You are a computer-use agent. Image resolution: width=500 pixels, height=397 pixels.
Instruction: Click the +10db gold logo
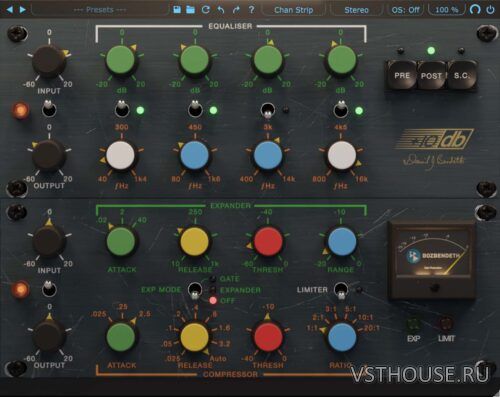pos(434,139)
